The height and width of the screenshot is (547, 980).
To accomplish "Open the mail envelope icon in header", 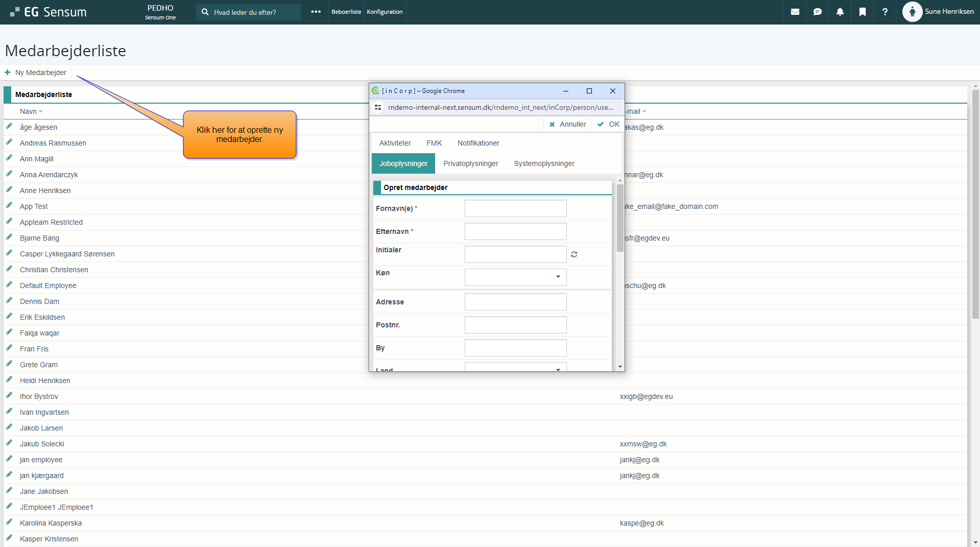I will 795,12.
